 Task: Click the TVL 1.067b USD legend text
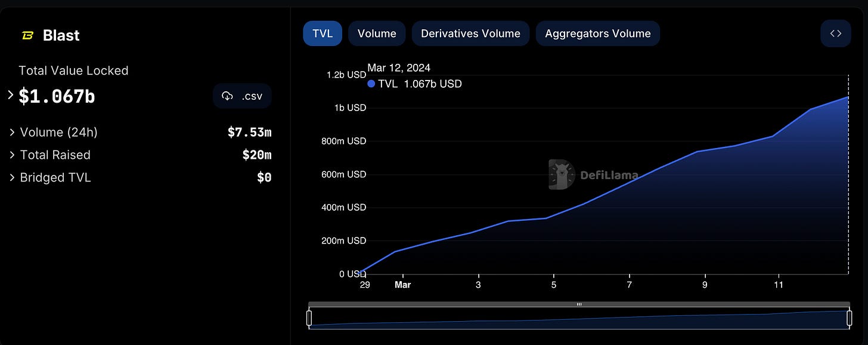[420, 84]
